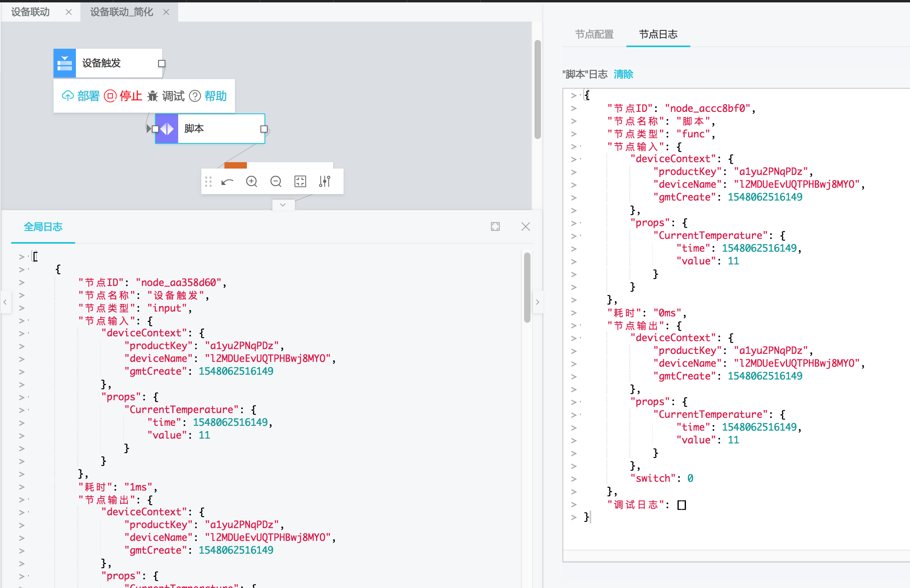Close the 设备联动 tab
The height and width of the screenshot is (588, 910).
click(69, 12)
